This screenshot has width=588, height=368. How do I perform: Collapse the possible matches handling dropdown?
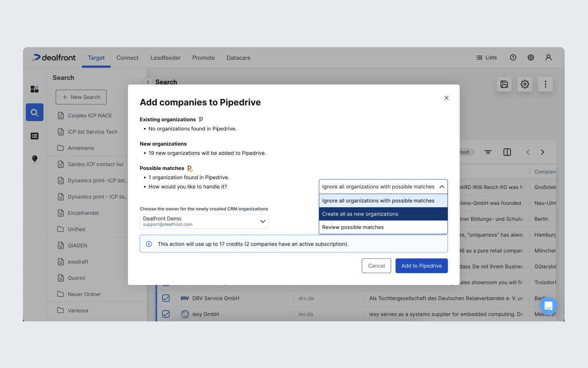click(441, 187)
